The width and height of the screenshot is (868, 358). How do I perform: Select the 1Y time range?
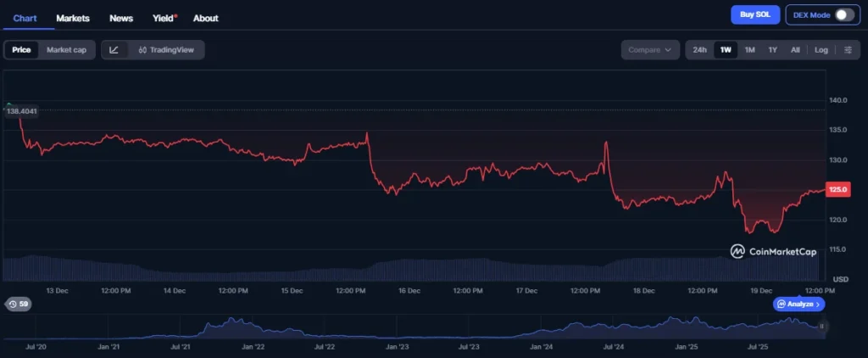pyautogui.click(x=773, y=50)
